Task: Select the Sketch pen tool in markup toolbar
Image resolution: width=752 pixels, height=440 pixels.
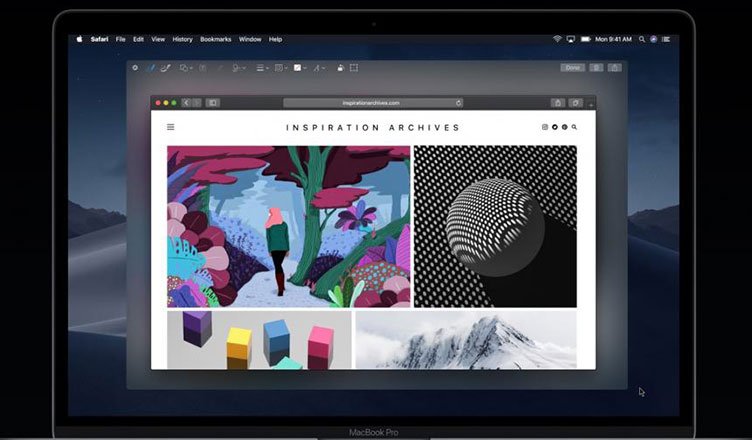Action: click(x=151, y=68)
